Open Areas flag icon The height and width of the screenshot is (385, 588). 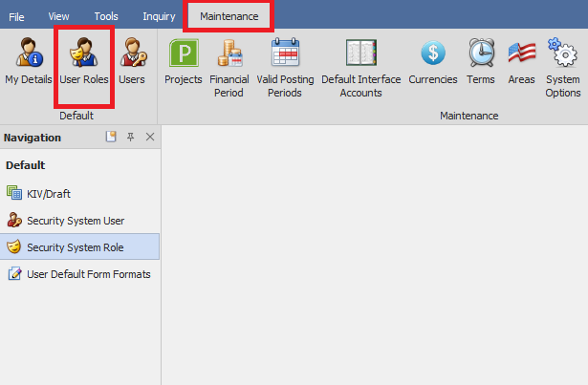[522, 62]
